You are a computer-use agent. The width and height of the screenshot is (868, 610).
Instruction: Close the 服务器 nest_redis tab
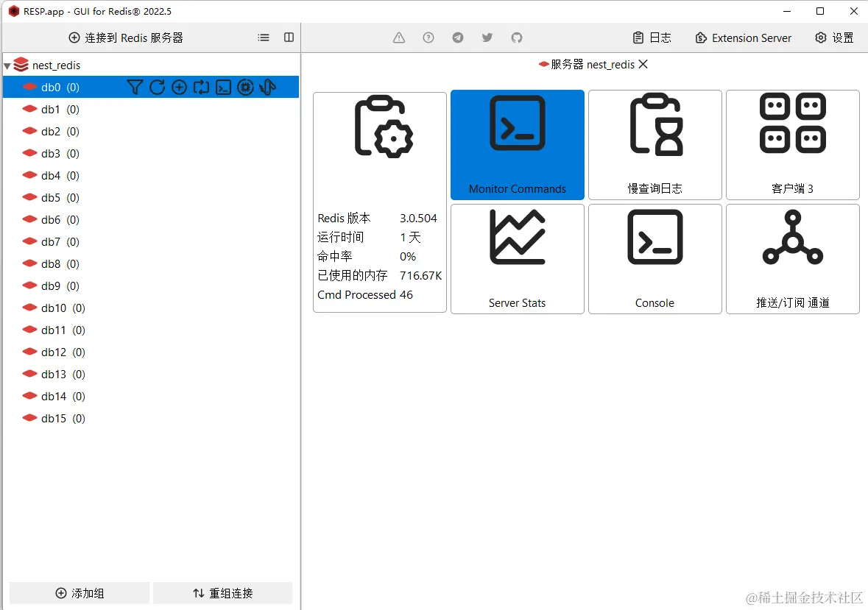[643, 64]
